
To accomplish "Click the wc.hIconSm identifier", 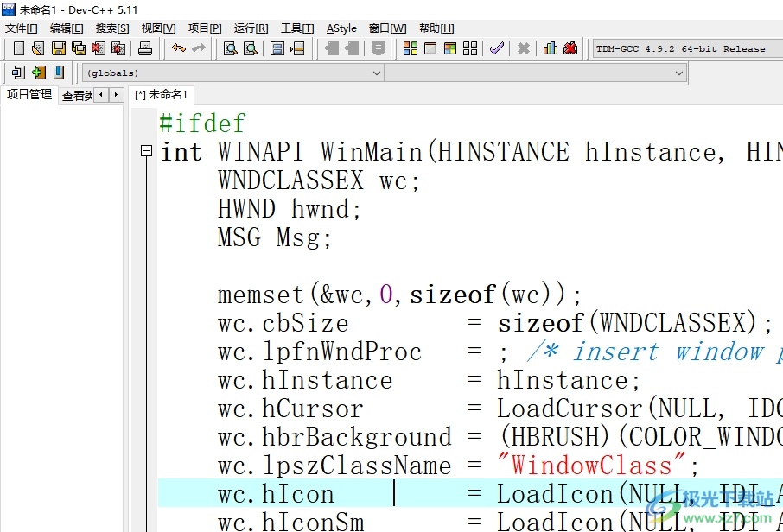I will tap(290, 522).
